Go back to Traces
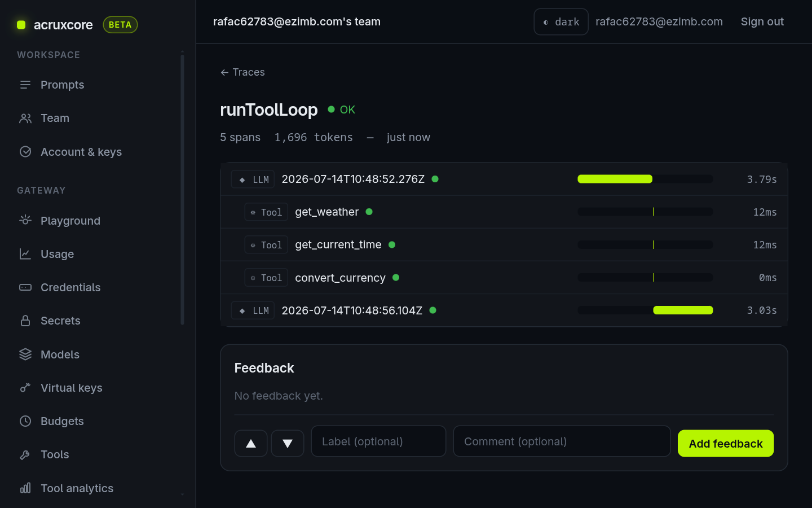 242,72
